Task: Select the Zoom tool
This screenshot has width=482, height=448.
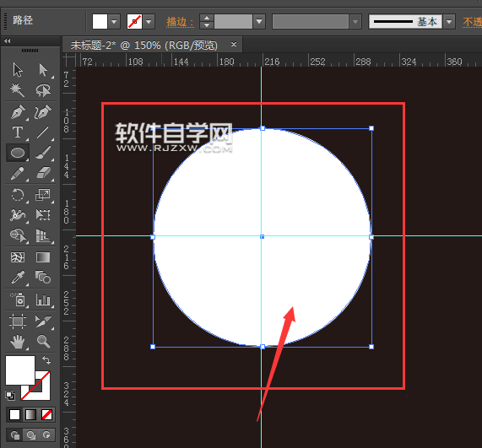Action: click(x=43, y=342)
